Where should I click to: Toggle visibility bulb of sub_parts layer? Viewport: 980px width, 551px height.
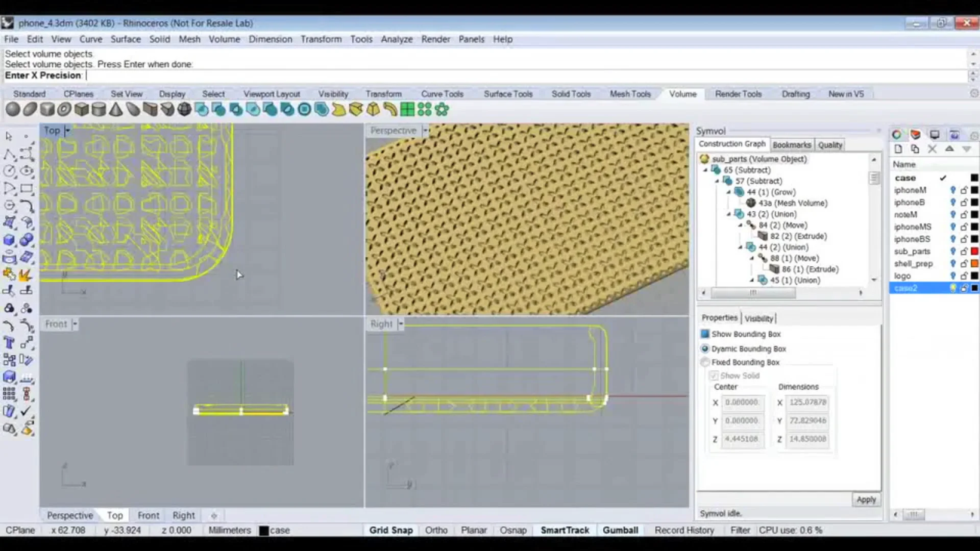coord(952,251)
